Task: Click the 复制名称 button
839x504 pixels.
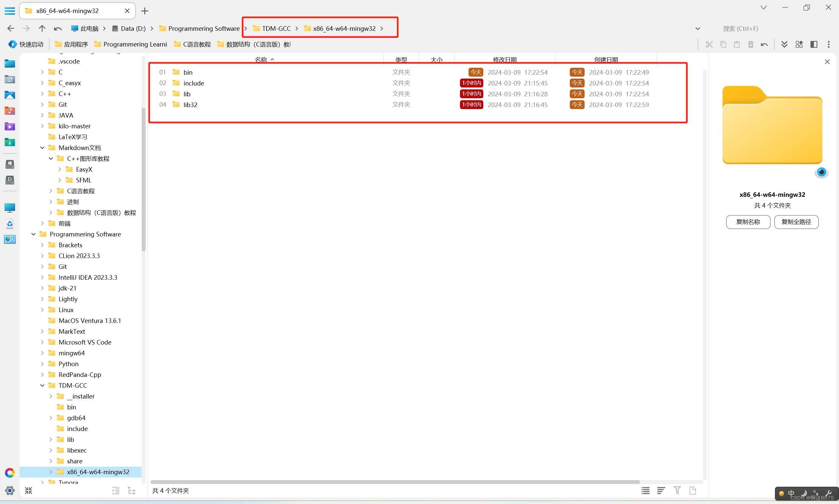Action: (748, 222)
